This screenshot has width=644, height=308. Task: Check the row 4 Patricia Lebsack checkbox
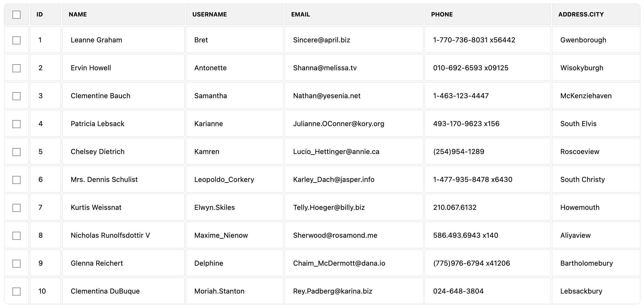pos(16,124)
